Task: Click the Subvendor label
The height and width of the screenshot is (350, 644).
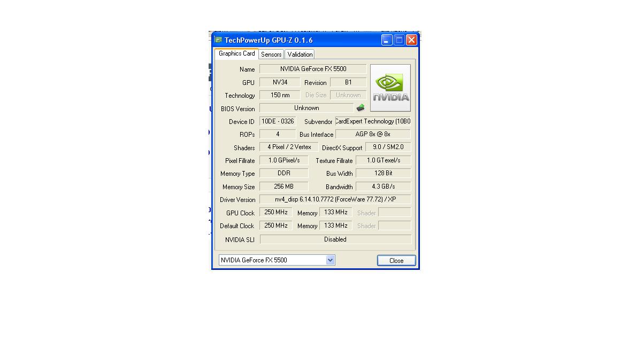Action: point(318,122)
